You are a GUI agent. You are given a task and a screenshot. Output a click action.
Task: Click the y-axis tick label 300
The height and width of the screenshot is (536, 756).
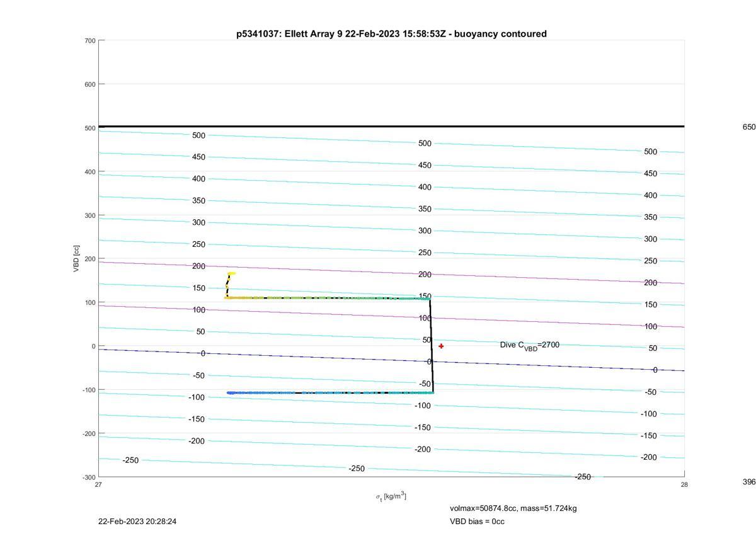tap(89, 215)
